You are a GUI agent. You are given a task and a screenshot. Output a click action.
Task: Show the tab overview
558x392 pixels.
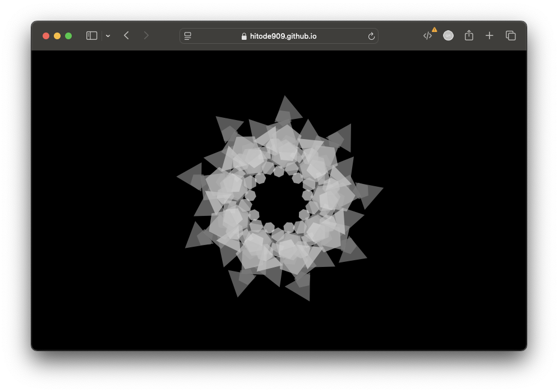[x=511, y=35]
